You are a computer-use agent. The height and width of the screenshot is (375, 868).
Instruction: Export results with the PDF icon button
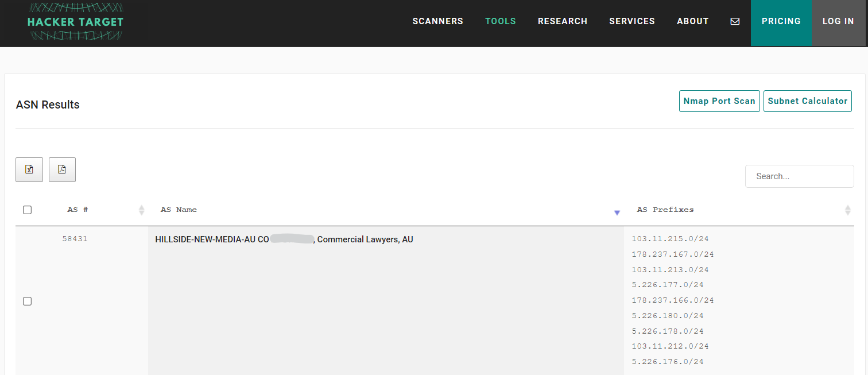[x=62, y=169]
